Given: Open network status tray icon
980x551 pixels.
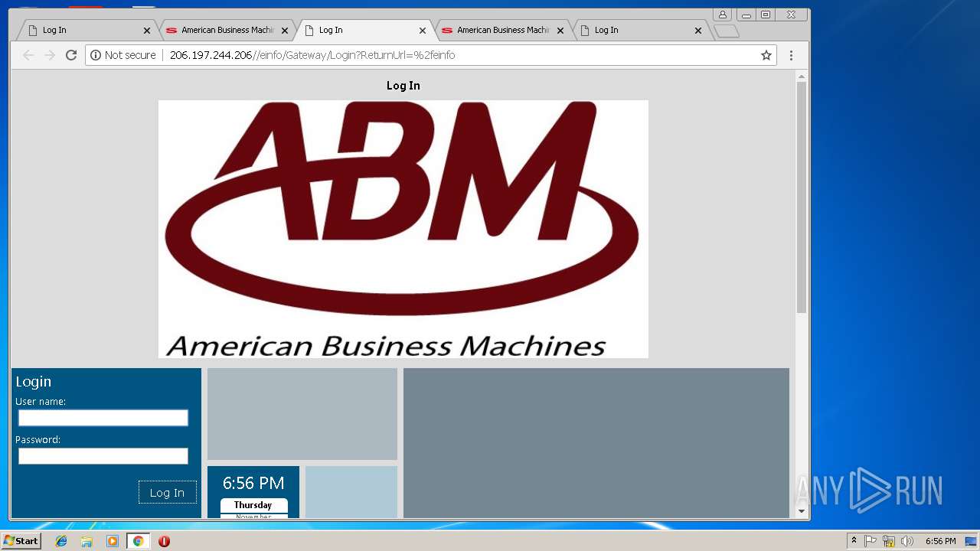Looking at the screenshot, I should (889, 541).
